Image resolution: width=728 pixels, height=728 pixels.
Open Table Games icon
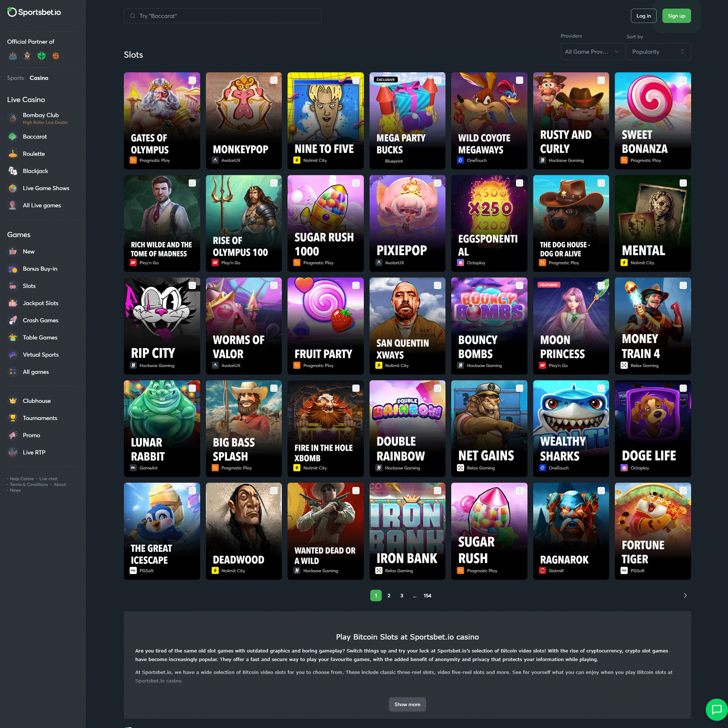pos(13,337)
